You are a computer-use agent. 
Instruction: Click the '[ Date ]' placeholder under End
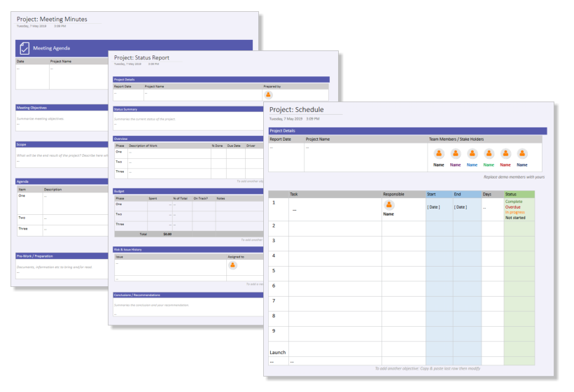coord(461,207)
